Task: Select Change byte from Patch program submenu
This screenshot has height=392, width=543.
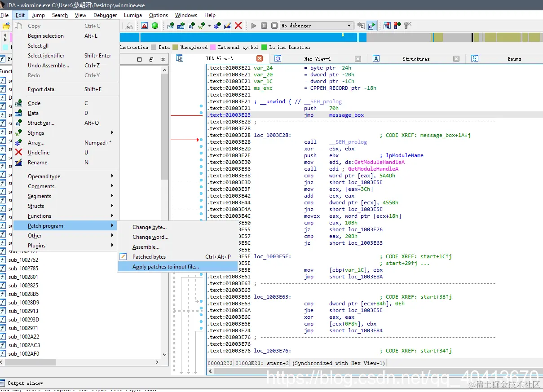Action: coord(149,227)
